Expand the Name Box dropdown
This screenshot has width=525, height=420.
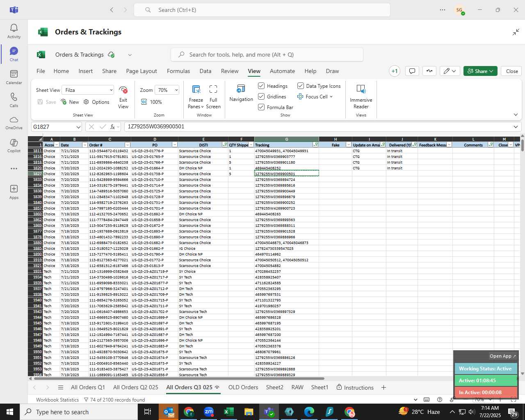point(78,127)
